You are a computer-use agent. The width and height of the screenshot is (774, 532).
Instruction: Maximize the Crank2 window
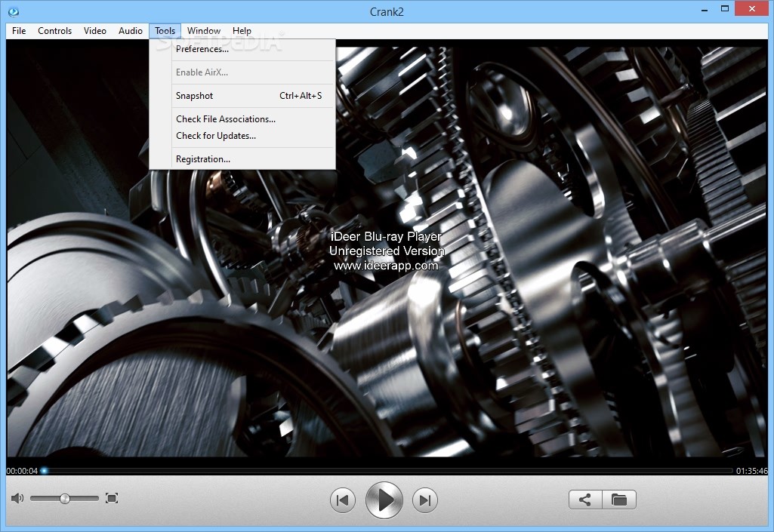725,8
